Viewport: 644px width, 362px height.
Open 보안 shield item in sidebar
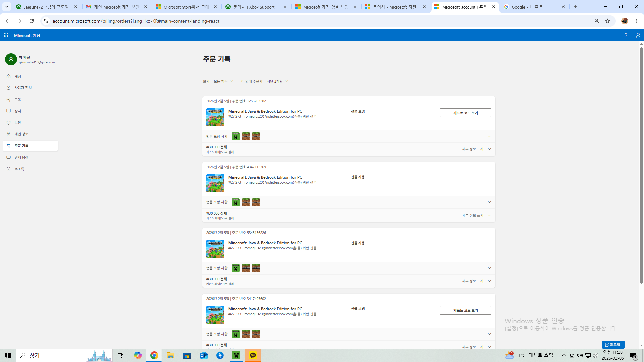point(18,123)
